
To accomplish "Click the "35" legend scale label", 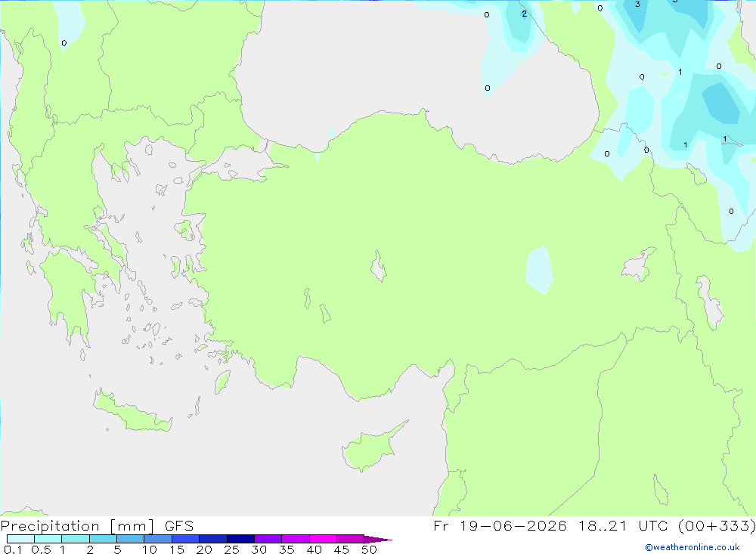I will (287, 549).
